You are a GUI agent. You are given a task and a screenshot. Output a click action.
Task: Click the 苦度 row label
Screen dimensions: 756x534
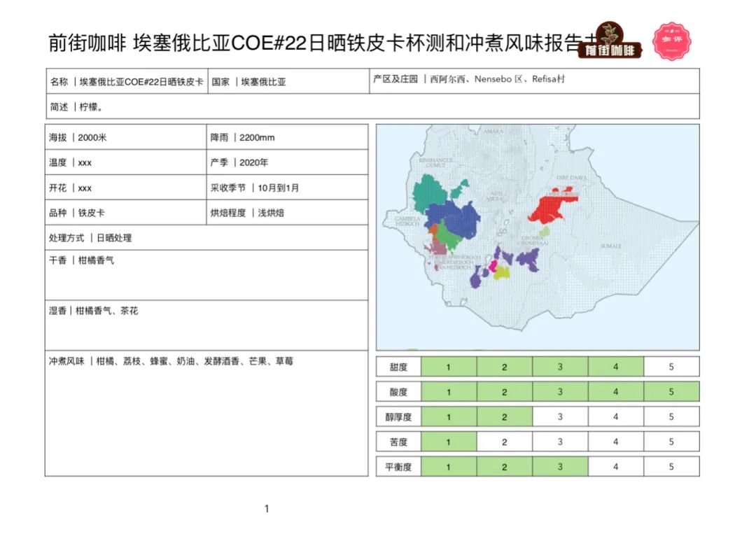click(398, 442)
